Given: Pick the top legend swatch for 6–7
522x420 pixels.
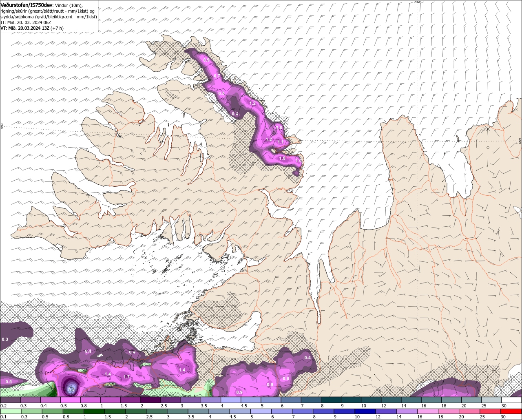Looking at the screenshot, I should tap(291, 400).
